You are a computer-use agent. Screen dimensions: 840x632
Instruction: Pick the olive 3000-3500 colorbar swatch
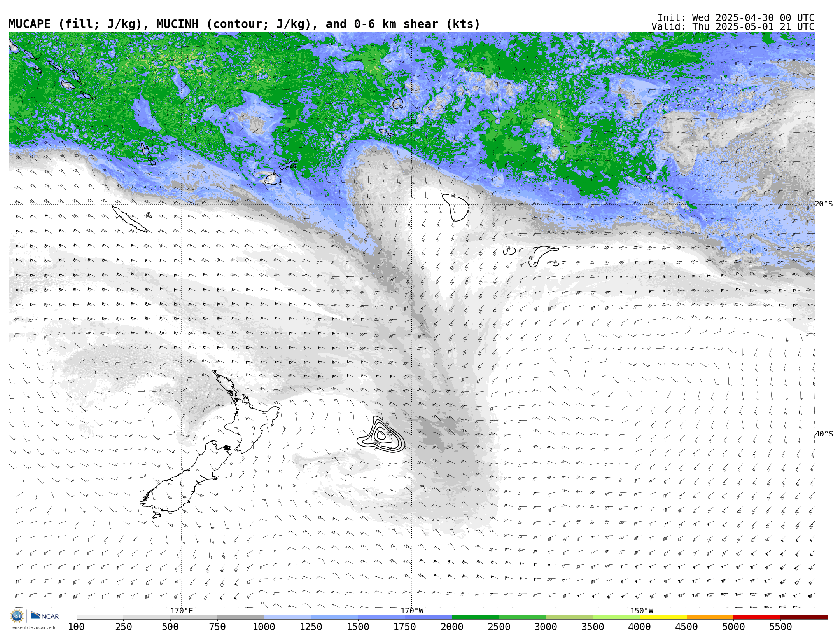pyautogui.click(x=569, y=617)
